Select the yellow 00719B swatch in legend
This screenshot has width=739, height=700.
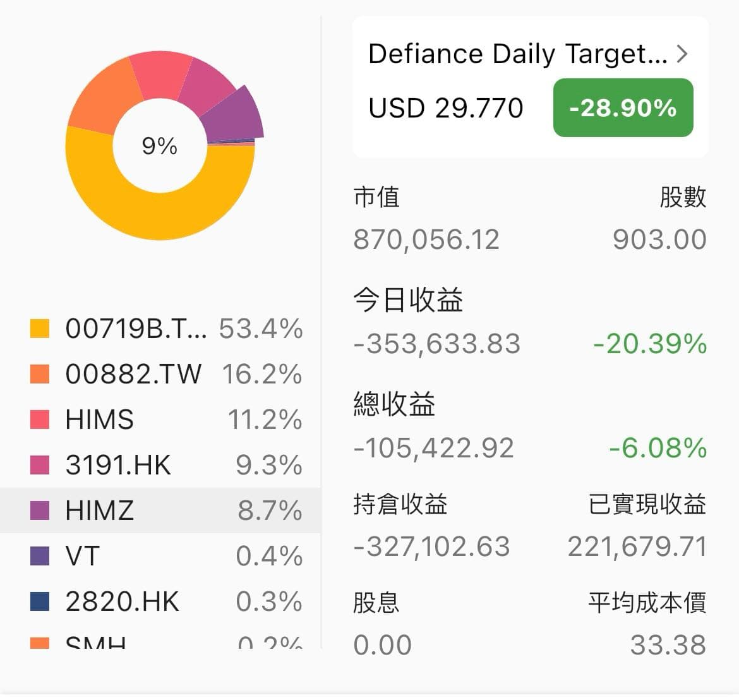(40, 329)
